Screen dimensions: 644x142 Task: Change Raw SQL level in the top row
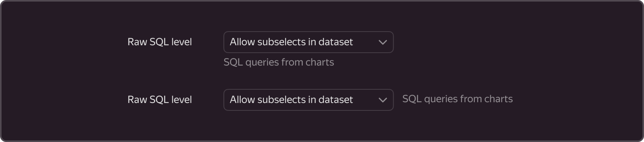[308, 42]
